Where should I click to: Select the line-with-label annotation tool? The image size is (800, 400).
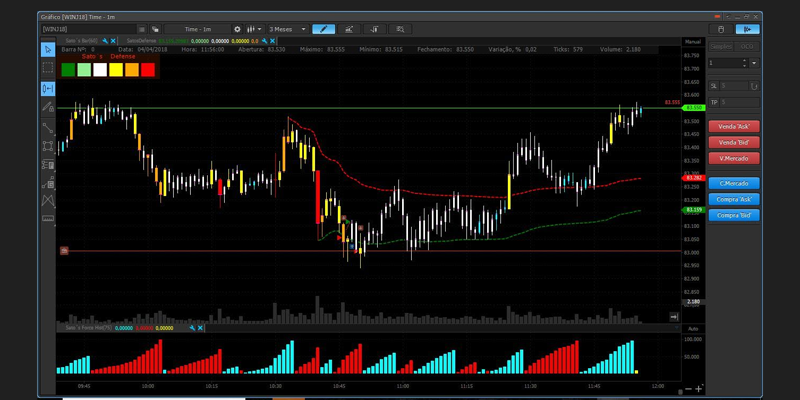(x=48, y=182)
